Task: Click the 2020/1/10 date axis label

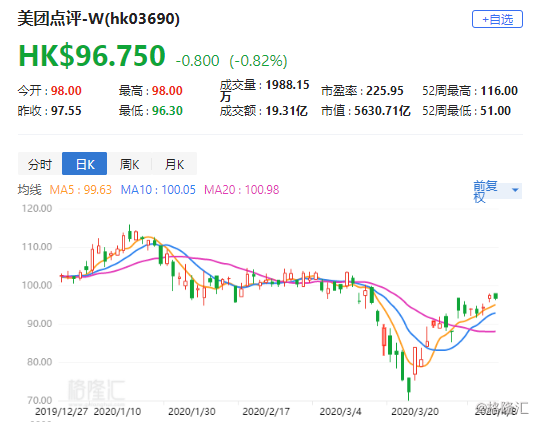Action: [117, 411]
